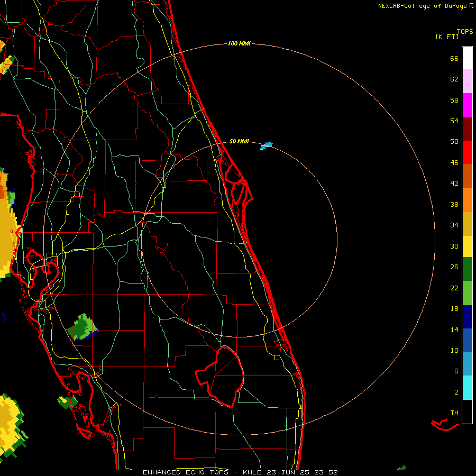Pick the orange 38 kft legend swatch
Viewport: 476px width, 476px height.
click(467, 200)
